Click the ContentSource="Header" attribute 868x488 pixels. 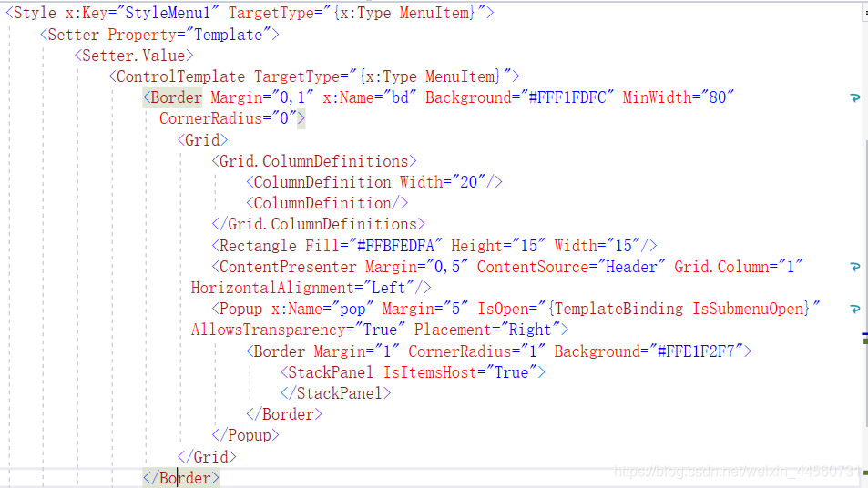(x=571, y=268)
